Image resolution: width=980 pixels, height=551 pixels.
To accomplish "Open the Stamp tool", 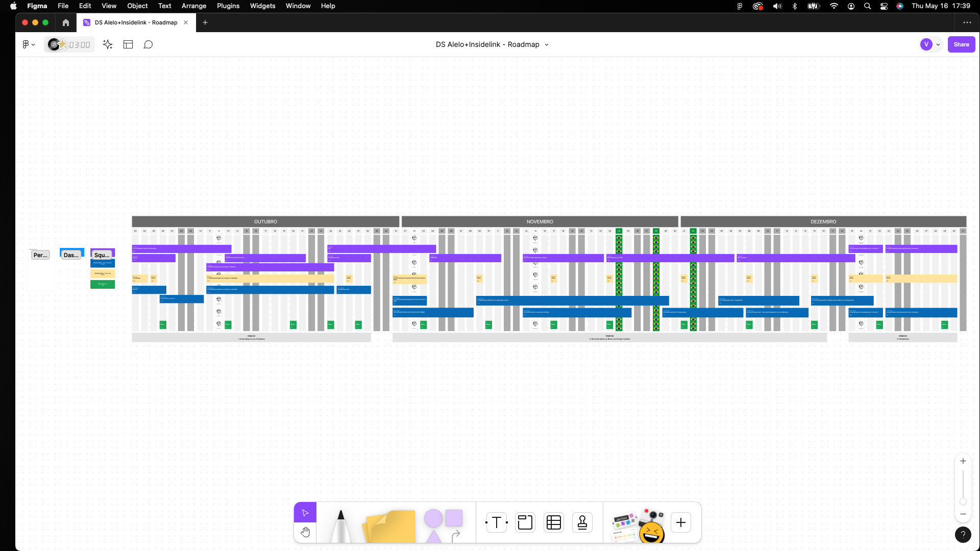I will (x=582, y=522).
